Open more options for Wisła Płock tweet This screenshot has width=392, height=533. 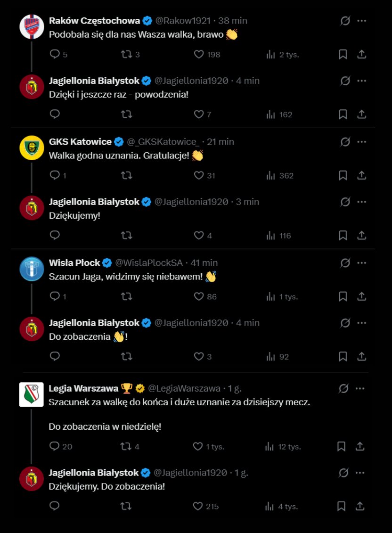(362, 262)
